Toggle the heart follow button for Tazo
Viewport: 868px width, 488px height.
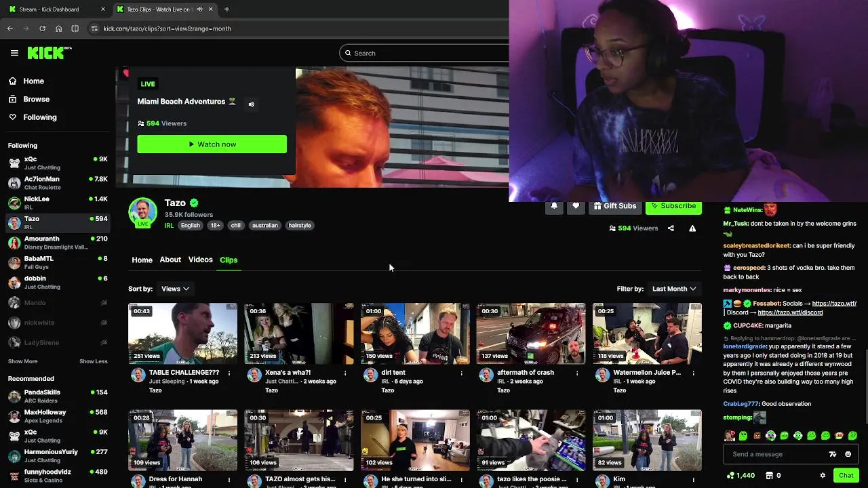click(x=576, y=207)
